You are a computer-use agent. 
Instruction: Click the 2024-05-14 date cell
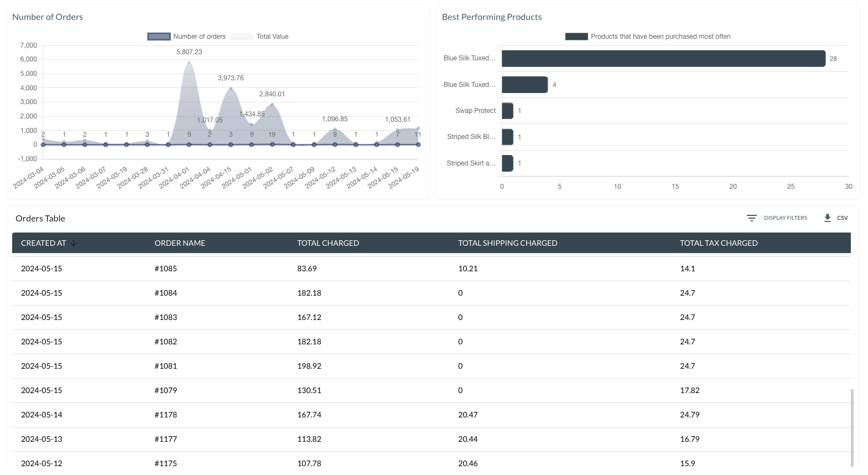(41, 415)
